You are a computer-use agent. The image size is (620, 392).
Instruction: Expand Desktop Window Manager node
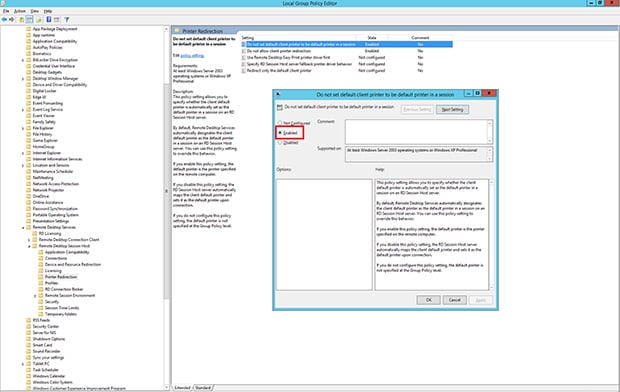click(x=23, y=79)
